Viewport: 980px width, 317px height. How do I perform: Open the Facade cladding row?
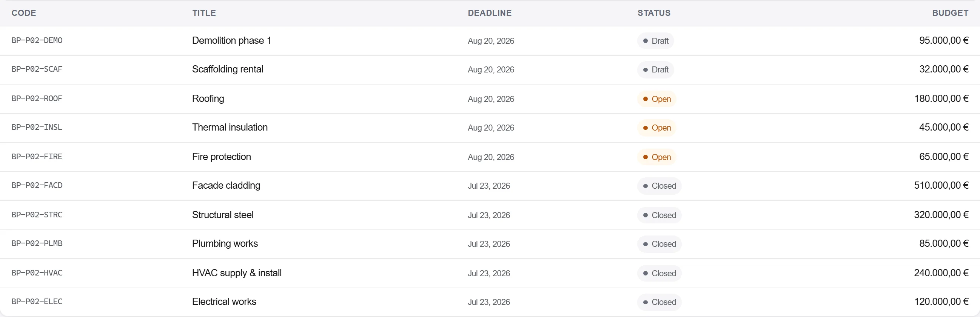490,186
